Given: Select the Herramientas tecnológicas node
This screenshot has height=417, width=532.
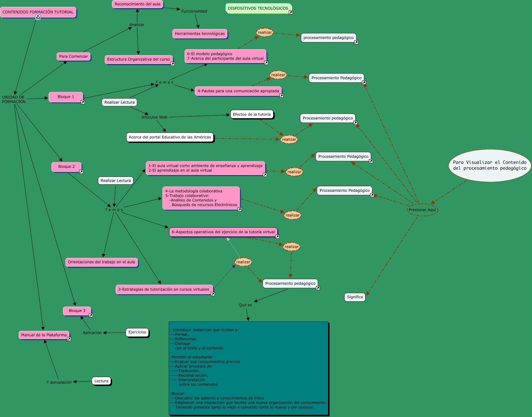Looking at the screenshot, I should pos(200,34).
